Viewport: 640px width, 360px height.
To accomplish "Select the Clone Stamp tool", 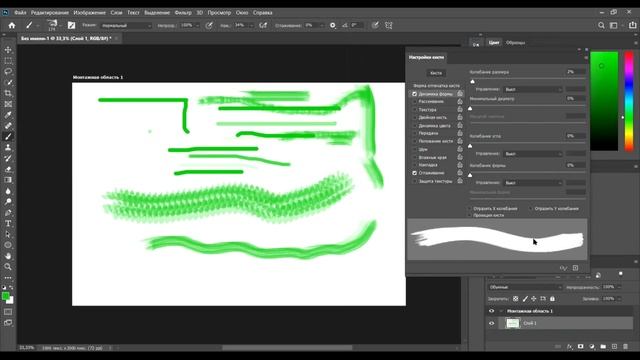I will click(x=8, y=147).
